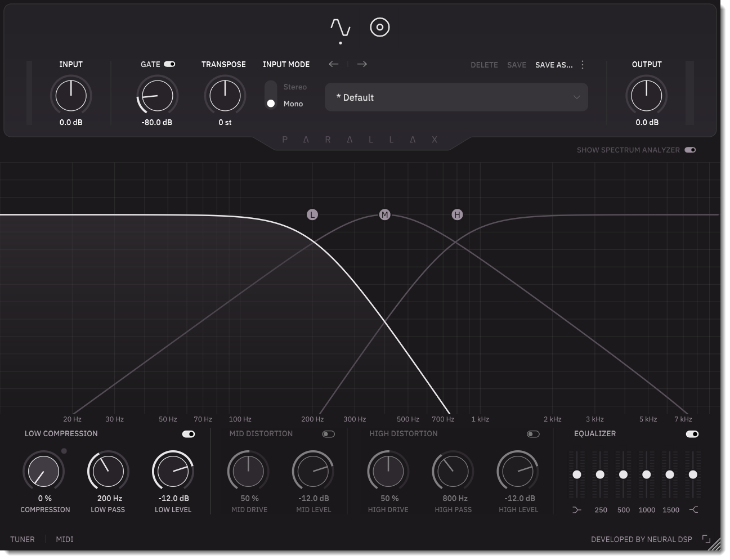Click the High Pass knob

point(453,471)
